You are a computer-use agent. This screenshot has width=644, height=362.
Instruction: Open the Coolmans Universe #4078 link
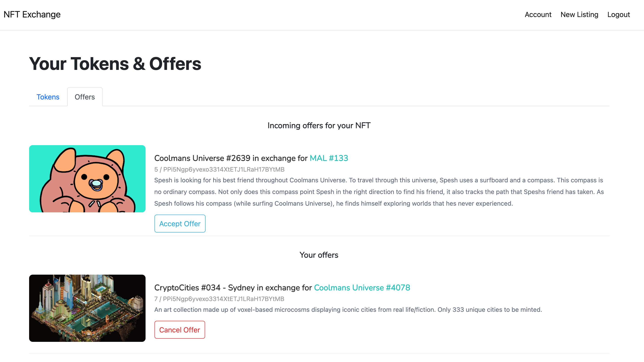click(x=362, y=287)
